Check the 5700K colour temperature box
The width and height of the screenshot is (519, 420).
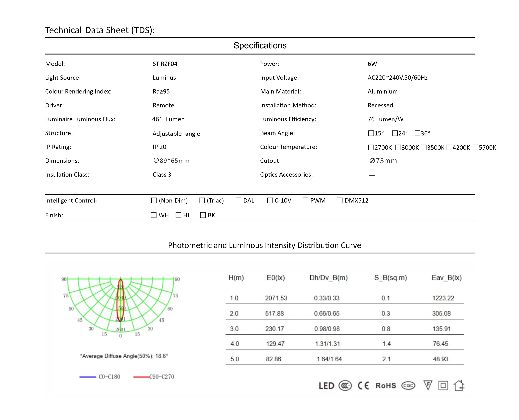click(x=475, y=147)
